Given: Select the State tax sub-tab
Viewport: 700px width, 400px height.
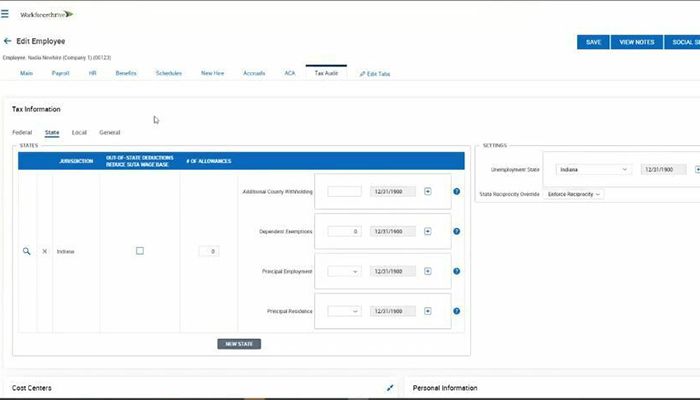Looking at the screenshot, I should tap(52, 133).
